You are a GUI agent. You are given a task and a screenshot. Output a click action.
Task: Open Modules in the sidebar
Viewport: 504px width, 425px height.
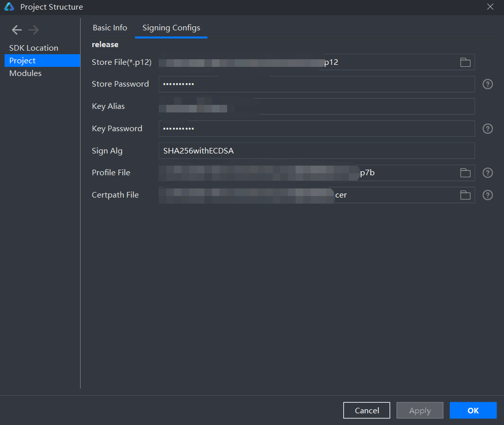pos(25,73)
